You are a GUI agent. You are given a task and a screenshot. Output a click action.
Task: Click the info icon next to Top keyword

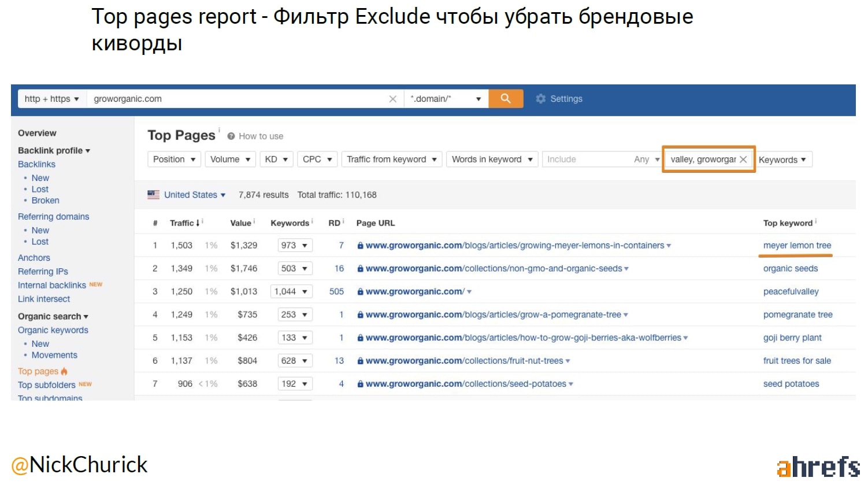click(x=816, y=221)
